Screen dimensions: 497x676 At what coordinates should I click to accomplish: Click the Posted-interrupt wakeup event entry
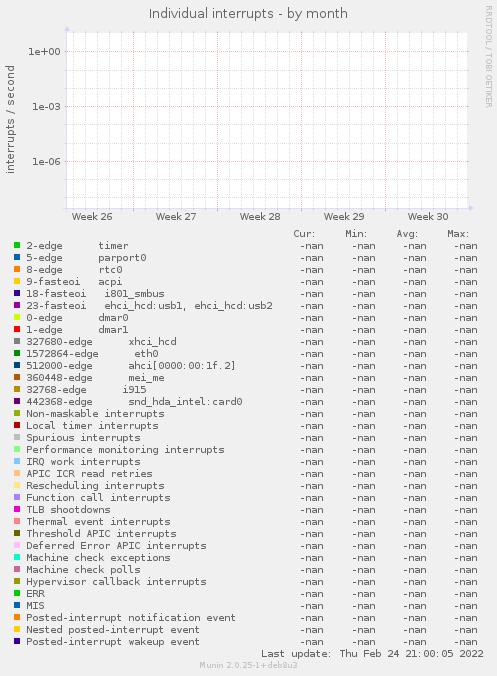click(x=113, y=642)
